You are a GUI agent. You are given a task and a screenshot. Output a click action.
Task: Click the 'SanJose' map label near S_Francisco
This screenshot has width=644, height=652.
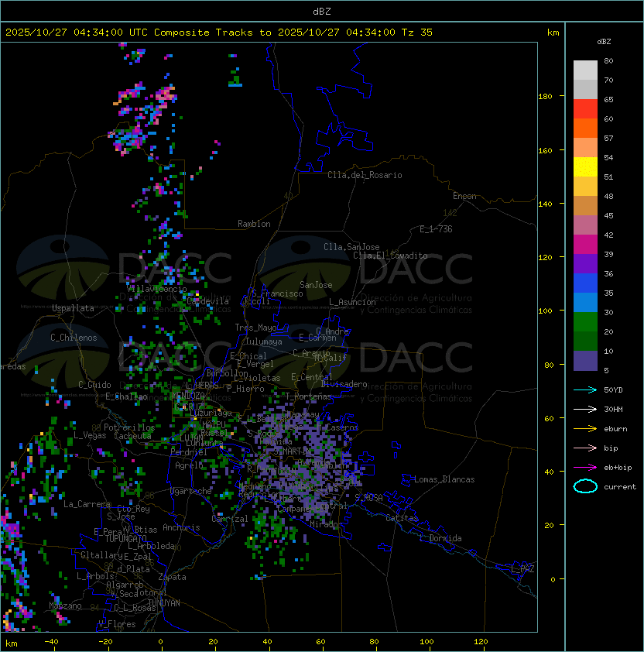pyautogui.click(x=316, y=285)
